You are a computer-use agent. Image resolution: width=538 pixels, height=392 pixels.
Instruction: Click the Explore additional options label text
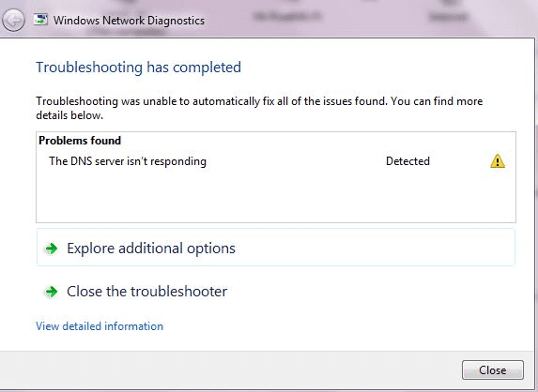coord(151,249)
